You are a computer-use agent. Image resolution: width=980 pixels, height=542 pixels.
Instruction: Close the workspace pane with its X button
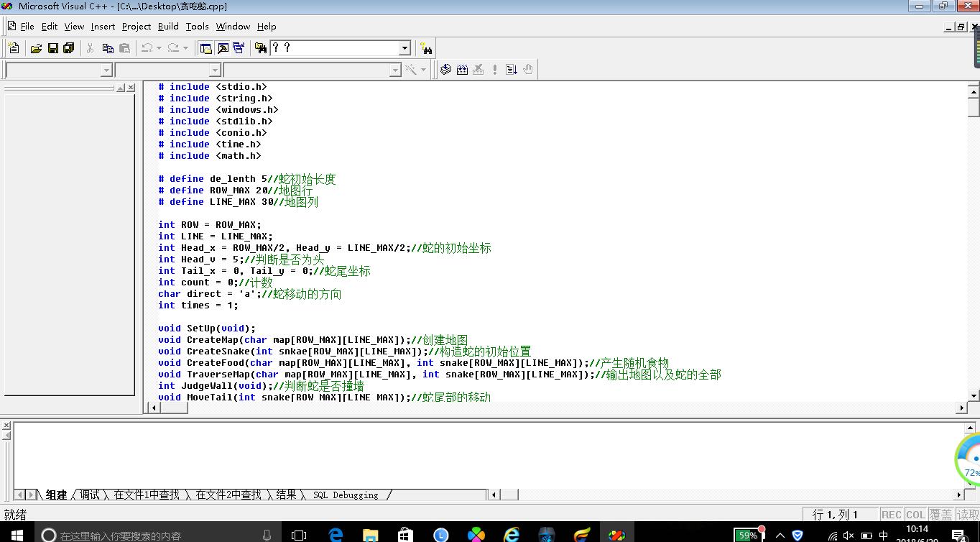(131, 88)
